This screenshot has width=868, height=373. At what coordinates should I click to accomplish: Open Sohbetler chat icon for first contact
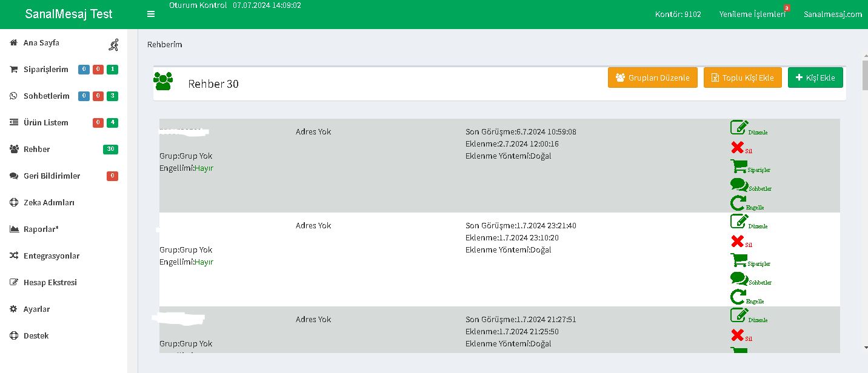739,185
